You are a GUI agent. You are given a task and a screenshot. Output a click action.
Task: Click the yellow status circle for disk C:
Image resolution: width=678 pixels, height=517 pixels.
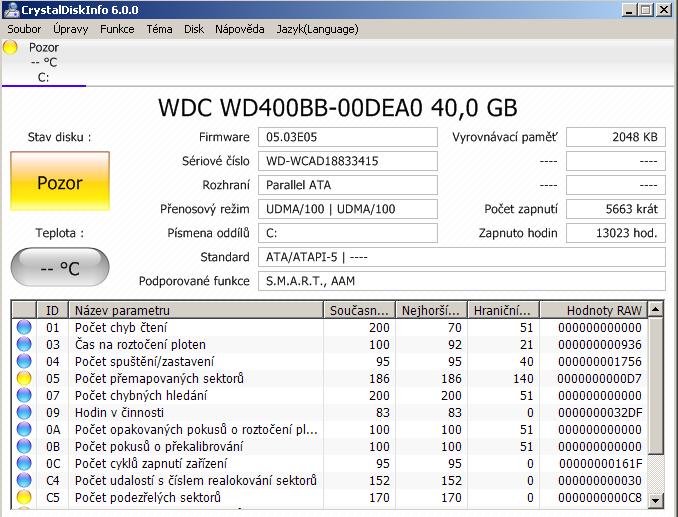[x=10, y=47]
